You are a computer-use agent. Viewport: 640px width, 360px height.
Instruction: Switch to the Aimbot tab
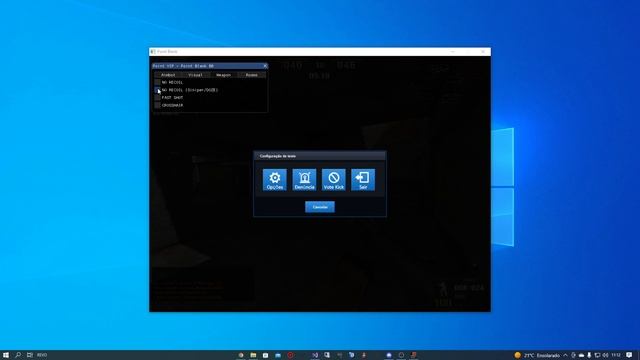[168, 75]
